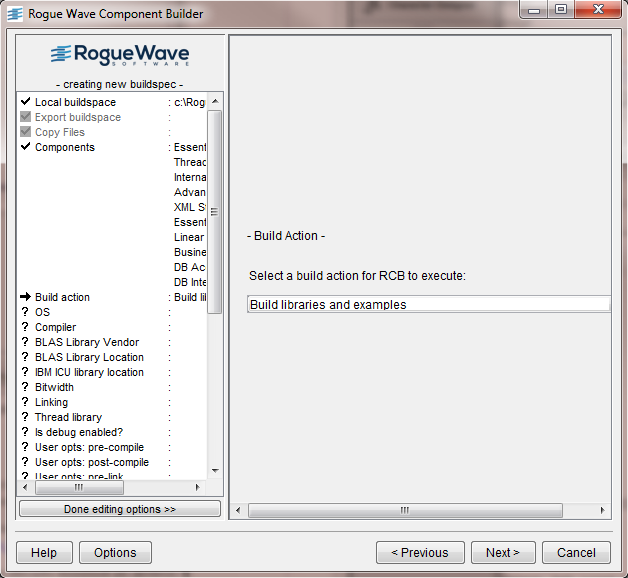
Task: Go back with the Previous button
Action: coord(419,552)
